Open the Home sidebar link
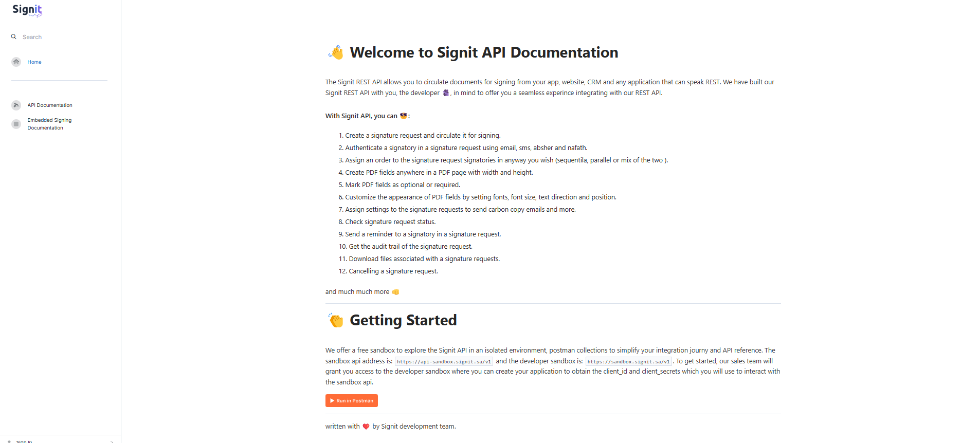 (x=34, y=62)
